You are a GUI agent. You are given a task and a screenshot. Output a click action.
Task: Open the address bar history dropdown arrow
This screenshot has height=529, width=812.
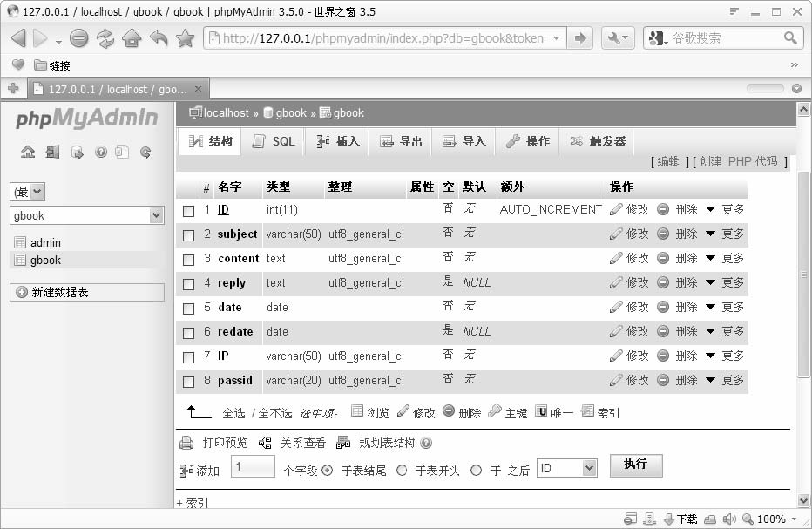click(x=557, y=37)
